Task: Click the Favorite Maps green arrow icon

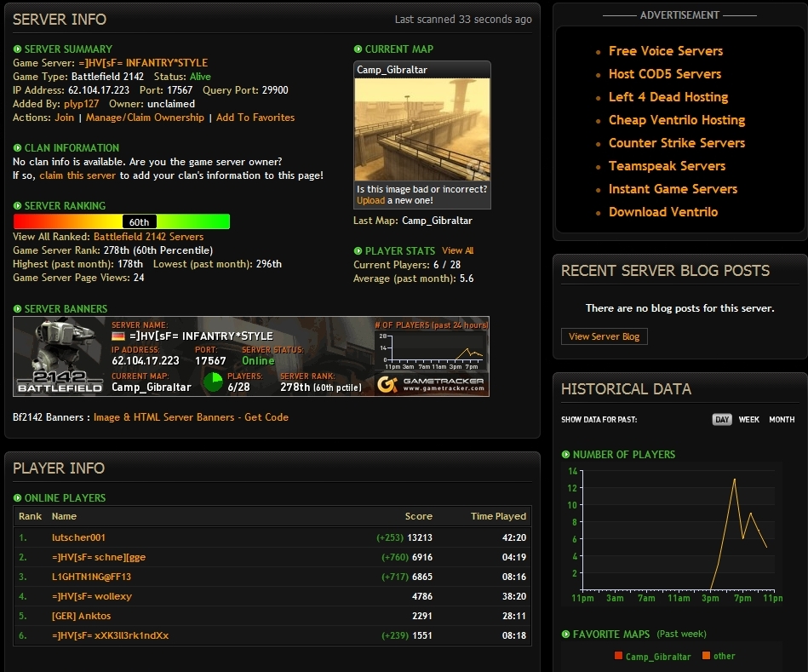Action: [566, 635]
